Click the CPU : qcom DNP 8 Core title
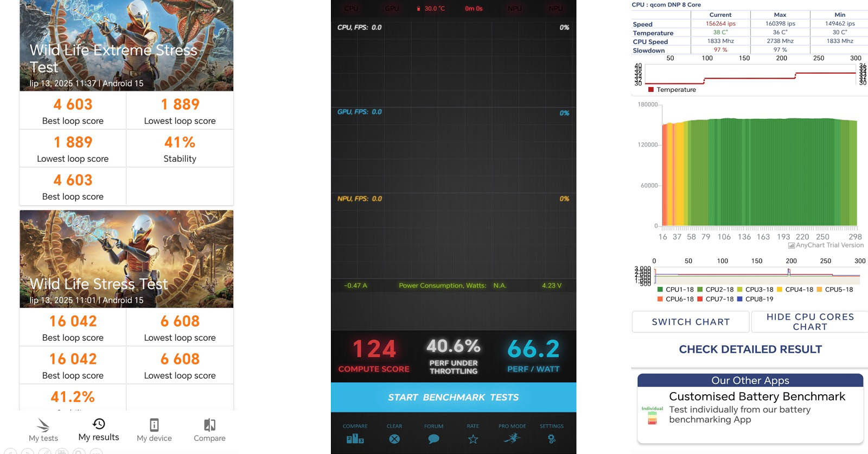The image size is (868, 454). [x=666, y=4]
